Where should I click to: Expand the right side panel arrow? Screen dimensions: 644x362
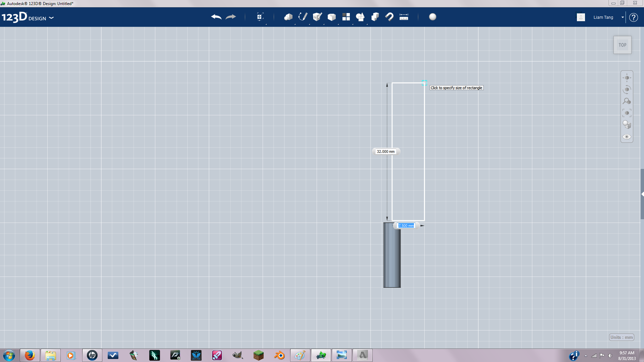[x=642, y=194]
